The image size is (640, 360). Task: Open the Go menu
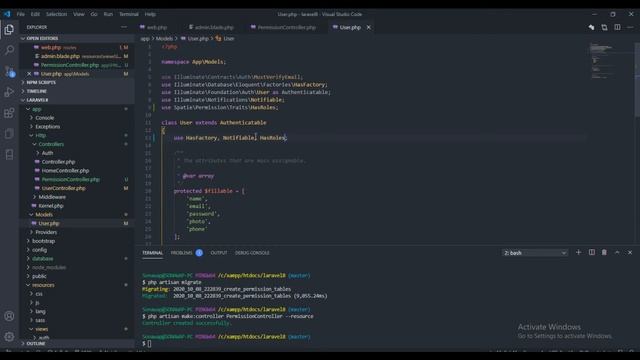click(94, 14)
